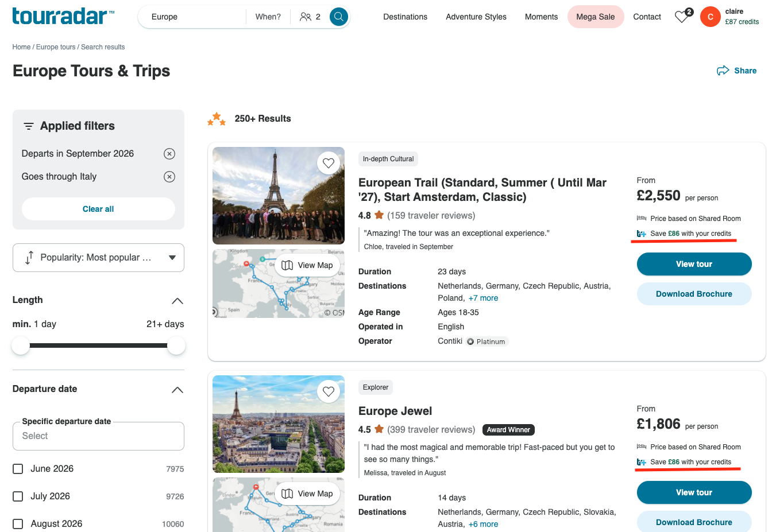776x532 pixels.
Task: Remove the Goes through Italy filter
Action: (169, 177)
